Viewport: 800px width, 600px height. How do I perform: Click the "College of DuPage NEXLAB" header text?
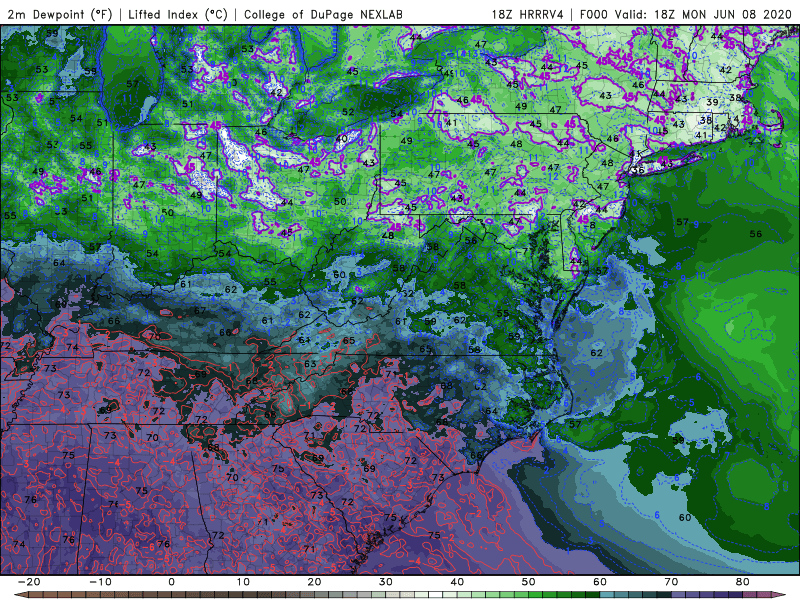click(323, 14)
